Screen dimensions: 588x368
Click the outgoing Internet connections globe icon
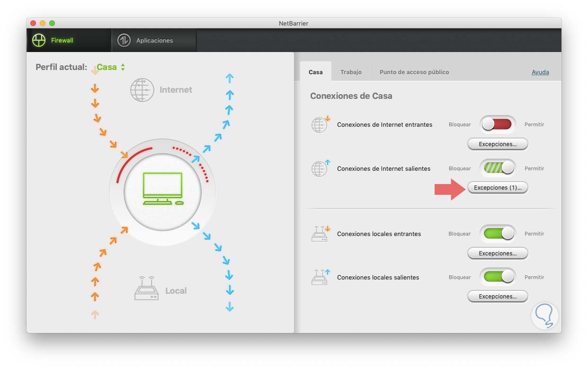click(x=321, y=168)
